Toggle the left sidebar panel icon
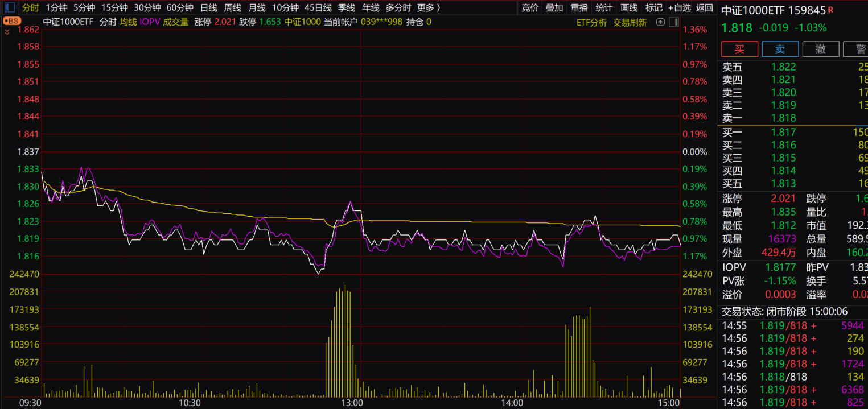Image resolution: width=868 pixels, height=409 pixels. click(10, 8)
